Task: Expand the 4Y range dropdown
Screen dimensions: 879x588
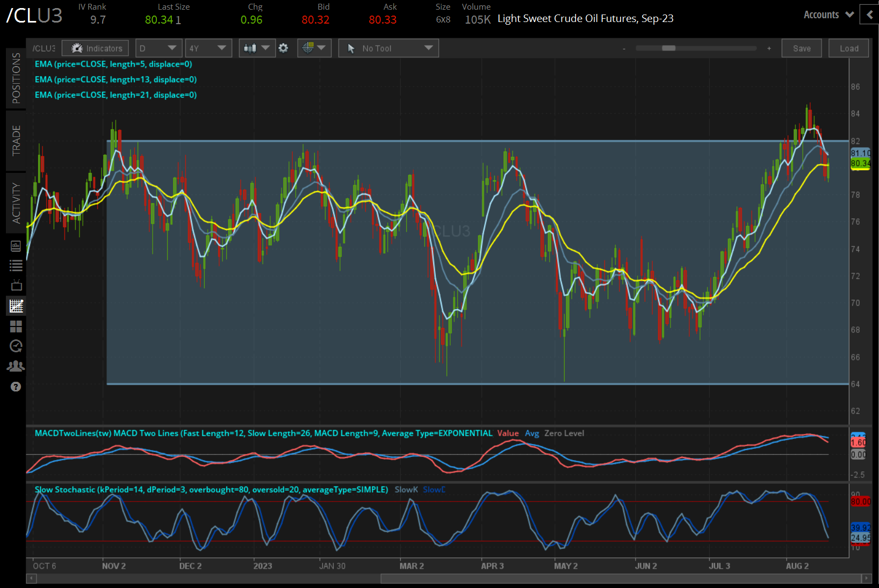Action: pyautogui.click(x=208, y=48)
